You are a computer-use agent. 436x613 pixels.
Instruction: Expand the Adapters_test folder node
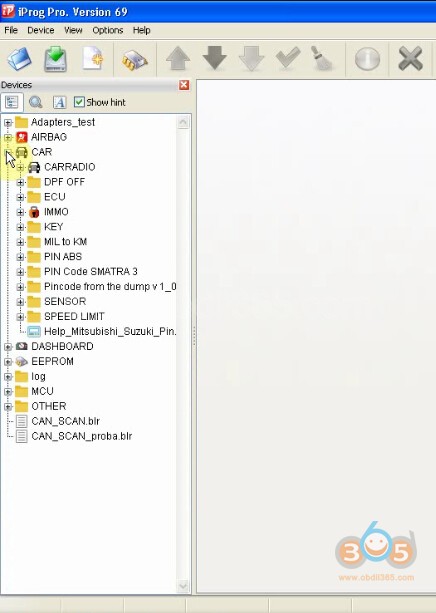click(x=8, y=123)
